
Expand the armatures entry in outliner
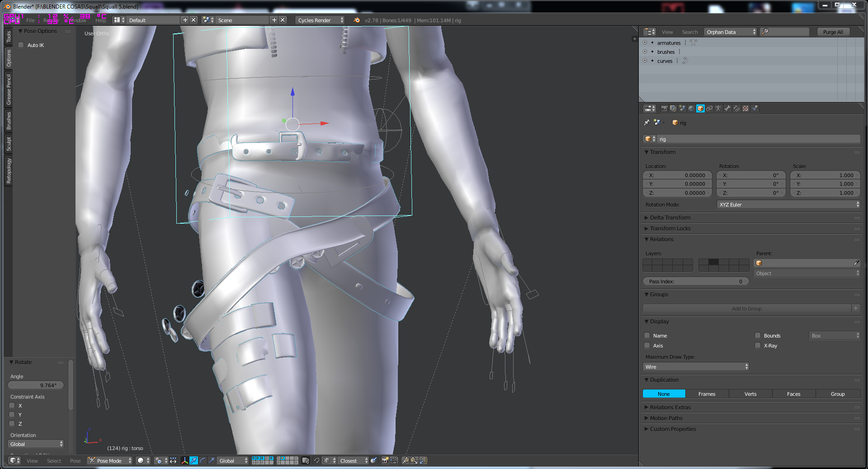645,42
